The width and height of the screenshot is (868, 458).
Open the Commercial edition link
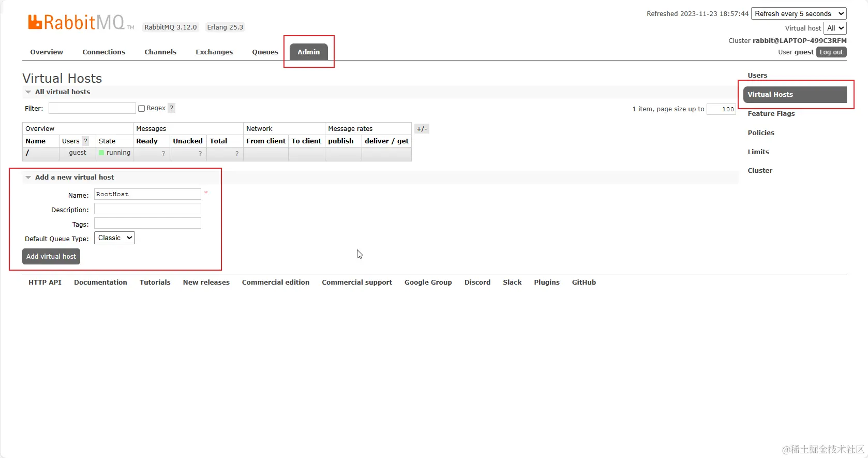[x=276, y=282]
